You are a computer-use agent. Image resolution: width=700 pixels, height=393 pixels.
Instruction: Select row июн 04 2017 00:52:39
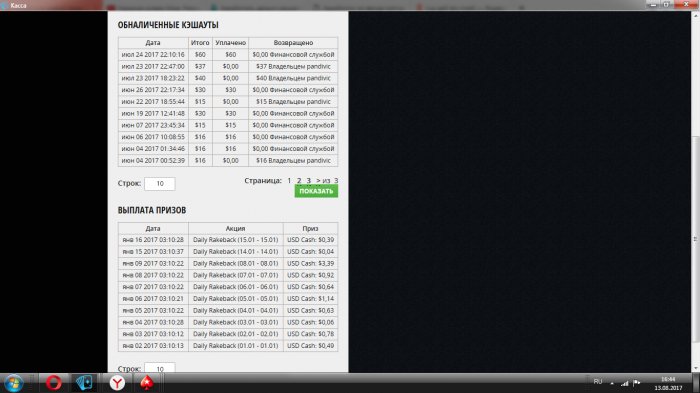tap(228, 160)
